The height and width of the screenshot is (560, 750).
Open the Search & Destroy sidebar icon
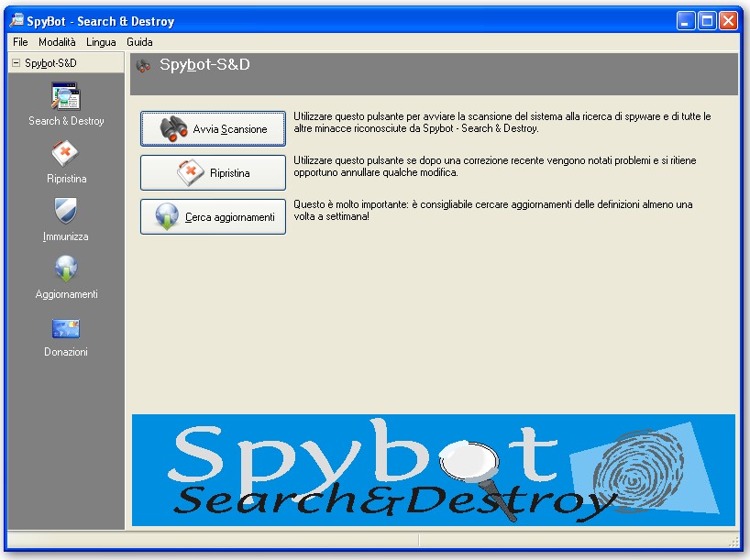65,96
